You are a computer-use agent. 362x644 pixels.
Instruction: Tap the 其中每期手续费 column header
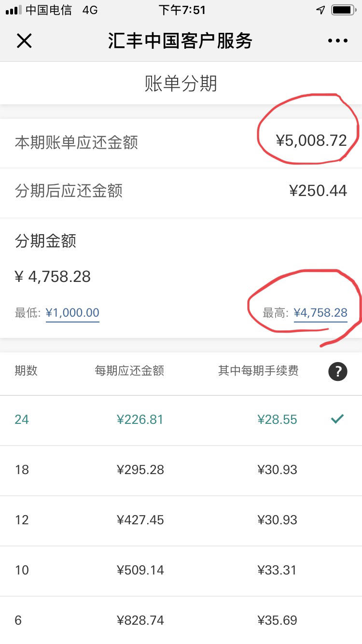(258, 371)
